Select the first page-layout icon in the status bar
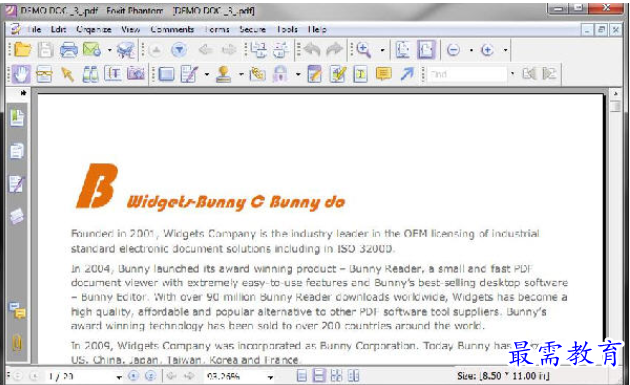The height and width of the screenshot is (385, 630). (x=301, y=376)
